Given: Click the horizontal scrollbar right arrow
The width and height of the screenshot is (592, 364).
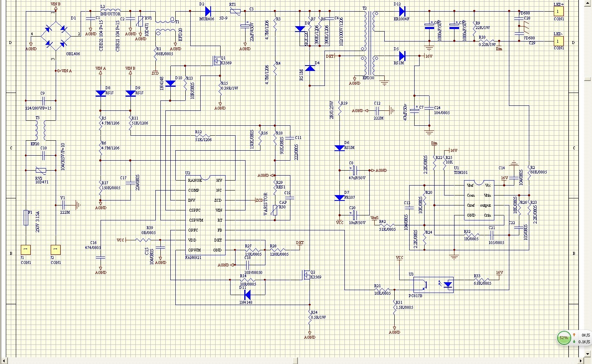Looking at the screenshot, I should (580, 360).
